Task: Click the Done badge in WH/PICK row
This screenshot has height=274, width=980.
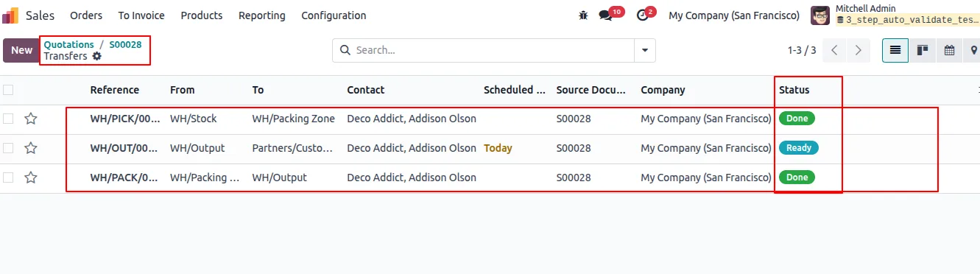Action: (x=797, y=119)
